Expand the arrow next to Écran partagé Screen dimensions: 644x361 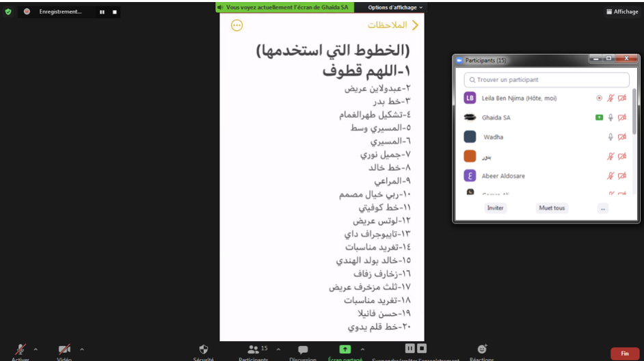[x=362, y=349]
